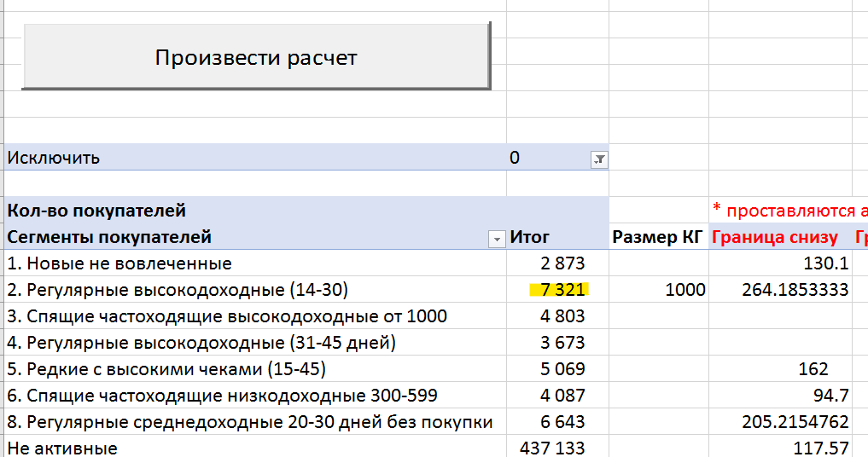Expand the Сегменты покупателей filter arrow
Image resolution: width=868 pixels, height=457 pixels.
(497, 240)
